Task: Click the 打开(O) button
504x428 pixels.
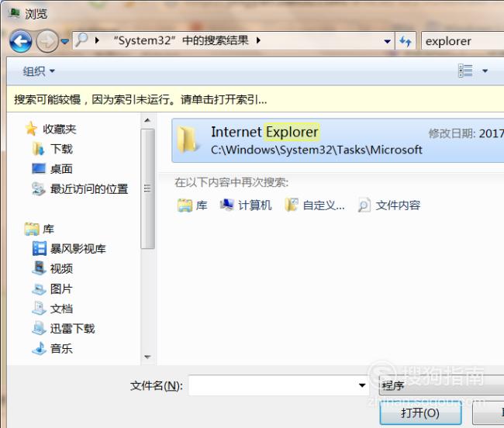Action: coord(420,413)
